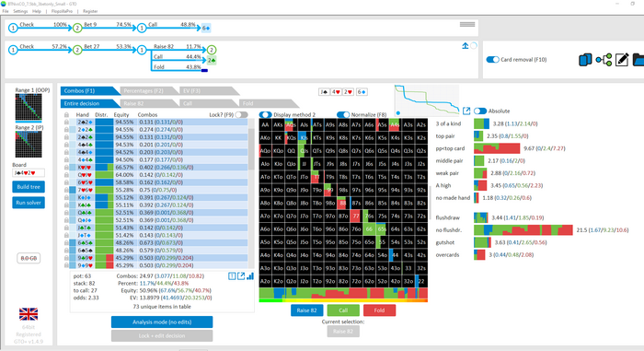
Task: Select the 4♥ board card chip
Action: 336,92
